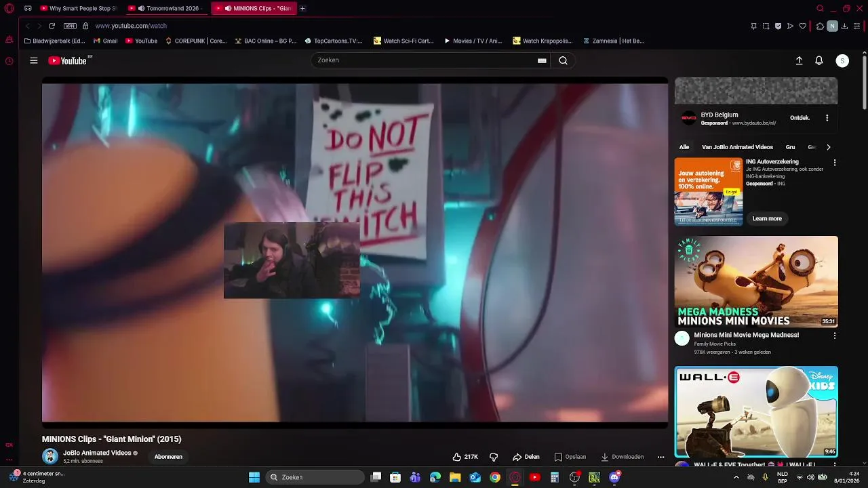Image resolution: width=868 pixels, height=488 pixels.
Task: Open the JoBlo Animated Videos channel name
Action: coord(97,453)
